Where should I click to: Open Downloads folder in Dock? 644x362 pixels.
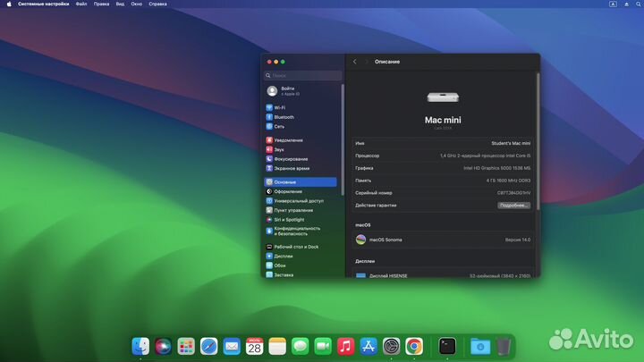tap(480, 347)
